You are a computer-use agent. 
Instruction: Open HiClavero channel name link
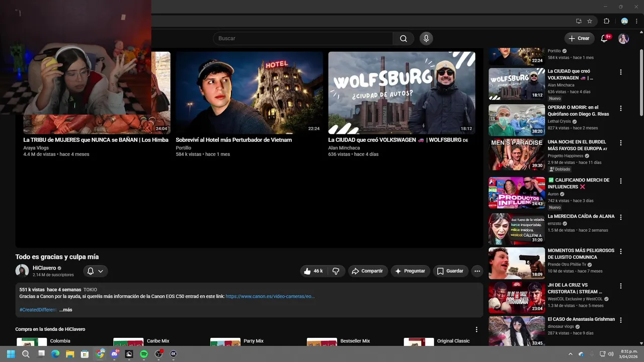[x=44, y=268]
